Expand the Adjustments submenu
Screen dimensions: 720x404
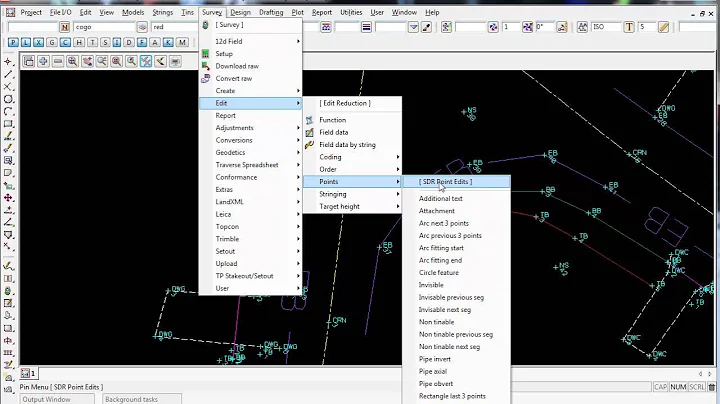[251, 128]
